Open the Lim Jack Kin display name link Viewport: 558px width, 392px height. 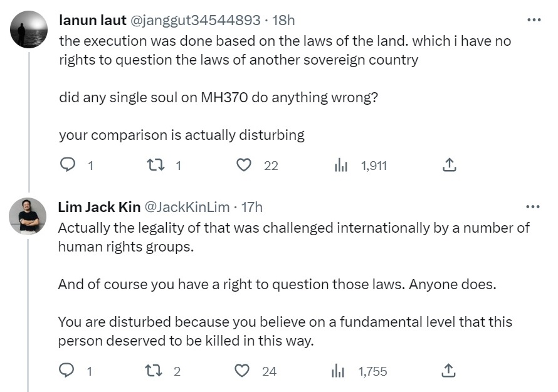(x=99, y=207)
